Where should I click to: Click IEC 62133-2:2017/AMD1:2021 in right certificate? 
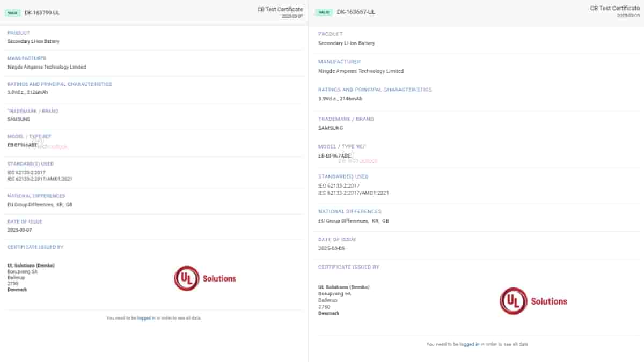coord(353,193)
